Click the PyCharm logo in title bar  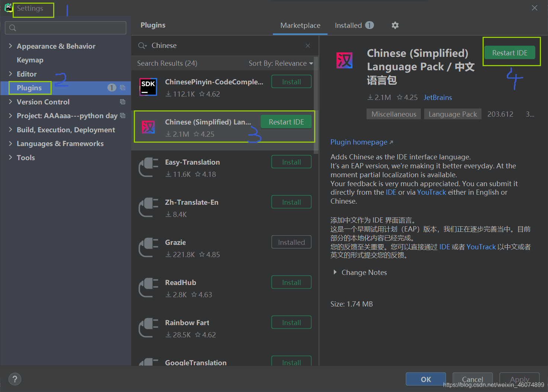click(8, 8)
